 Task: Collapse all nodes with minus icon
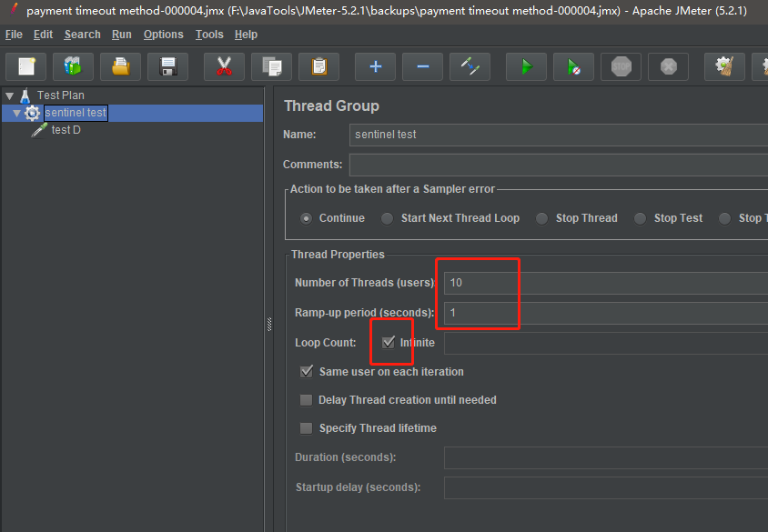[x=423, y=66]
